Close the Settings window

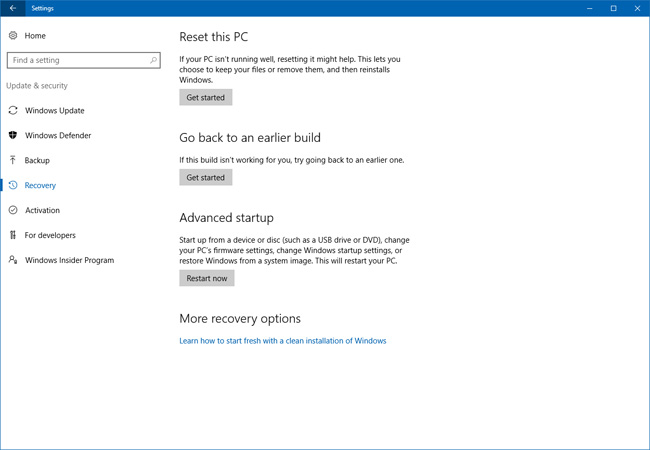[x=638, y=8]
